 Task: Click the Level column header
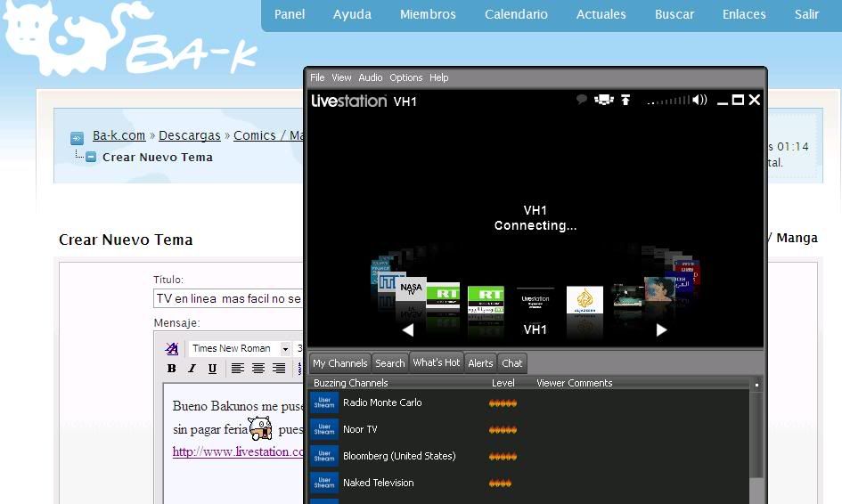click(x=503, y=383)
